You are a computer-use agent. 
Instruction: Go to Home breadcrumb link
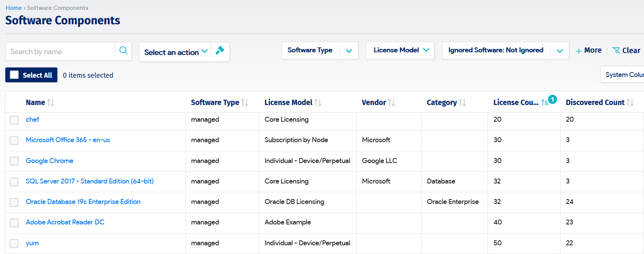(x=14, y=8)
